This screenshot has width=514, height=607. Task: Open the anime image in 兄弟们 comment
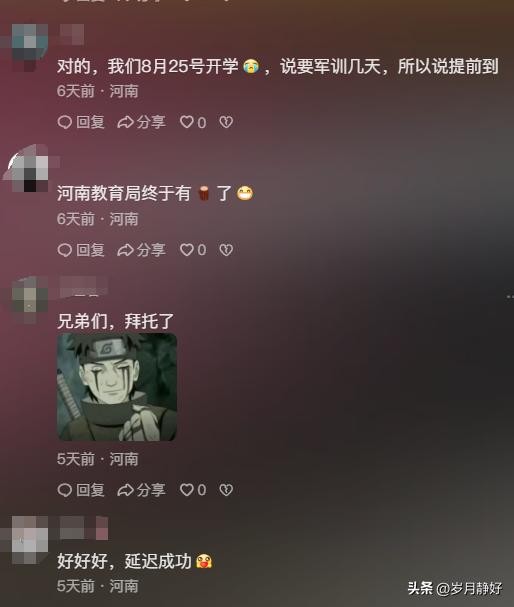[117, 387]
